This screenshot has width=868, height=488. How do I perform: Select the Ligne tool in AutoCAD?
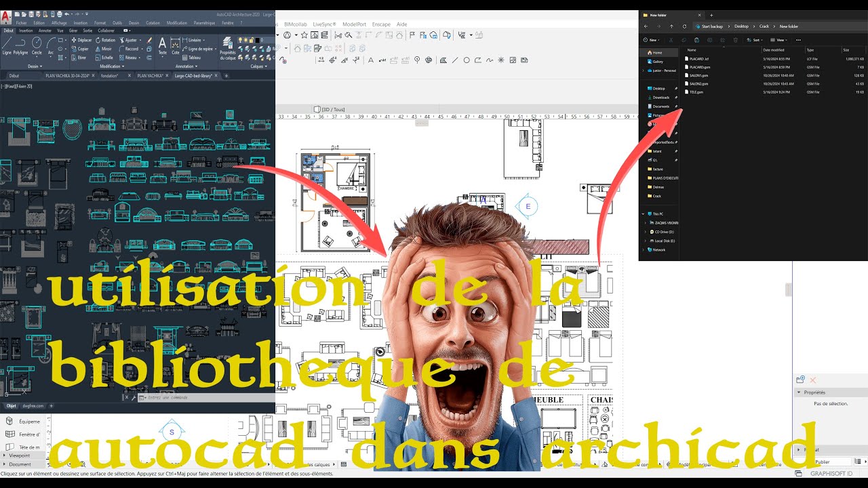(7, 45)
